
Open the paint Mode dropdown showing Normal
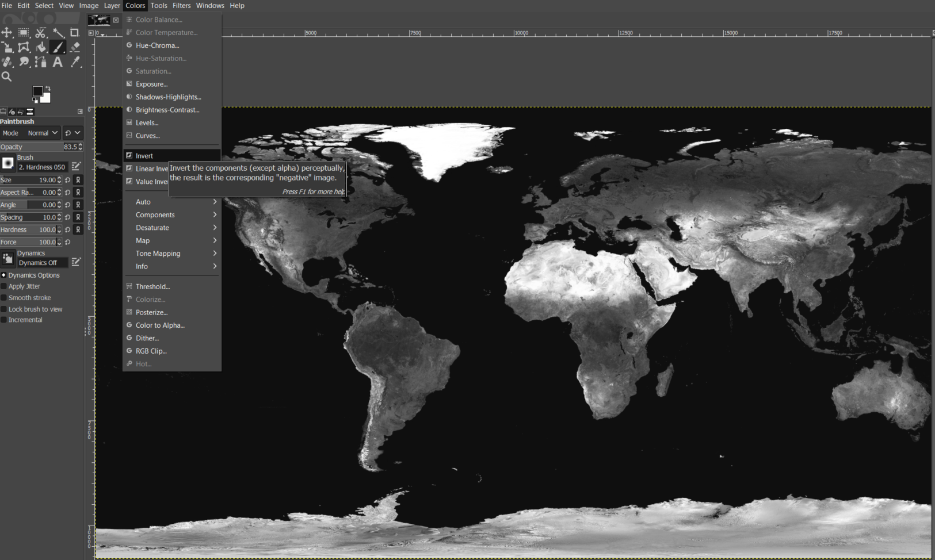pyautogui.click(x=41, y=133)
